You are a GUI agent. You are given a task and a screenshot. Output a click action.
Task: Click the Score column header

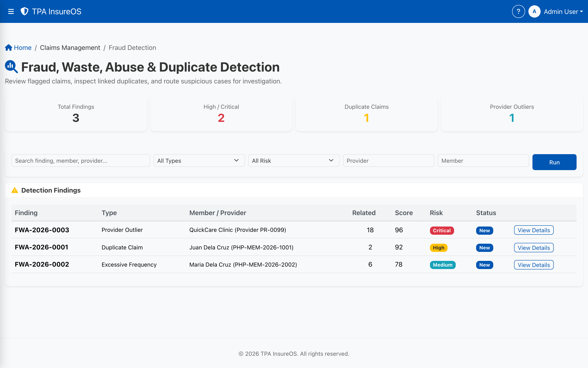pyautogui.click(x=404, y=213)
